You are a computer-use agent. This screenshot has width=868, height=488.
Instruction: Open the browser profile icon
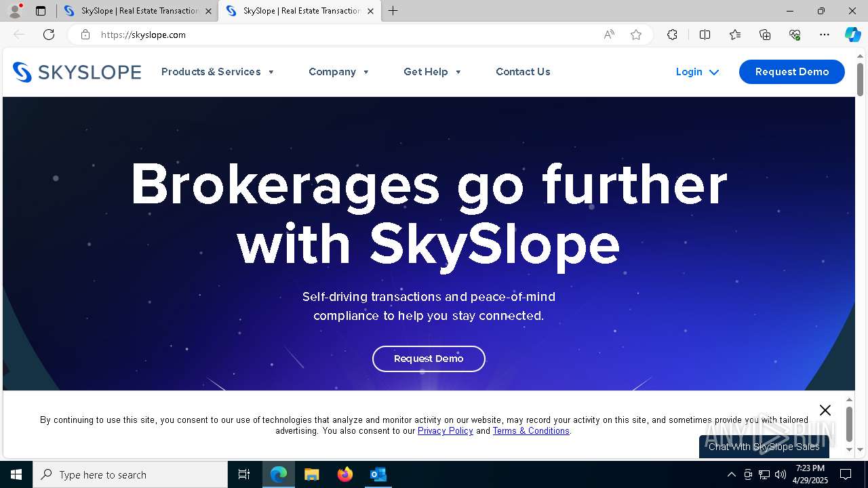pos(15,11)
